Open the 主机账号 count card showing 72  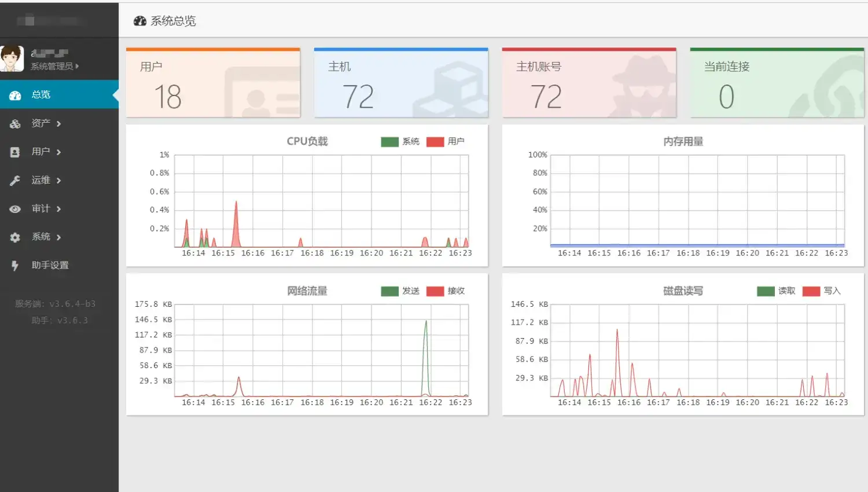(589, 83)
